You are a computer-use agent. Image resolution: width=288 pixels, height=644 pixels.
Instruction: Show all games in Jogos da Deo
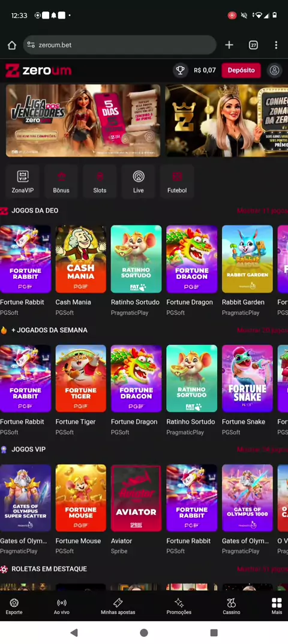tap(262, 210)
